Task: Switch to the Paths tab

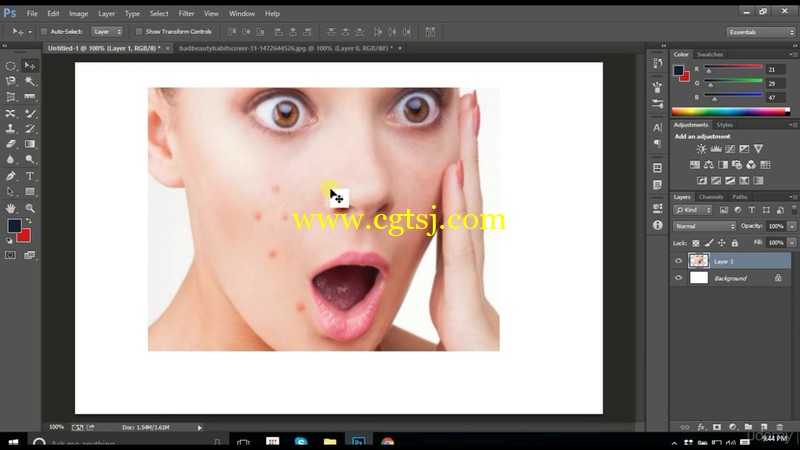Action: (x=740, y=197)
